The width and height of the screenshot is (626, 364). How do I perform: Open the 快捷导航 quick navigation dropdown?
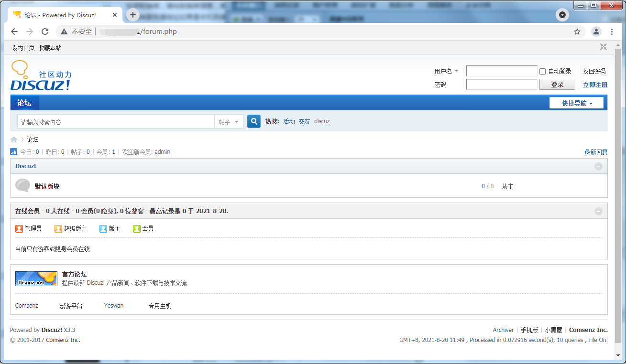point(576,103)
